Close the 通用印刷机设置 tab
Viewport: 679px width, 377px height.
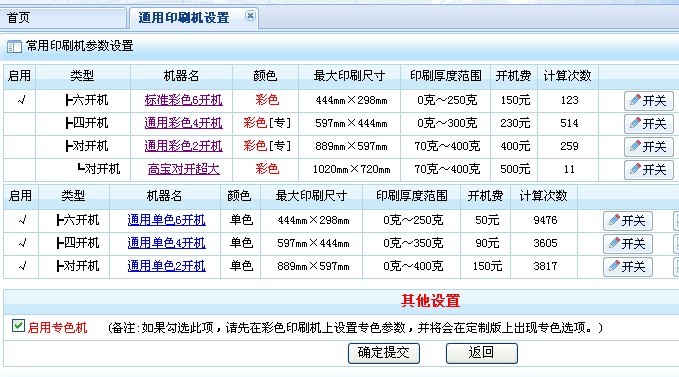(250, 16)
